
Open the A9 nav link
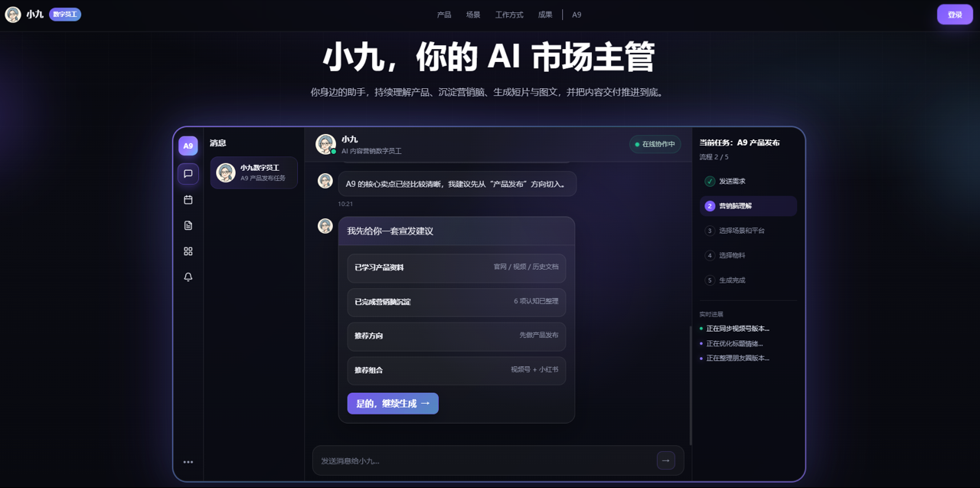click(577, 15)
